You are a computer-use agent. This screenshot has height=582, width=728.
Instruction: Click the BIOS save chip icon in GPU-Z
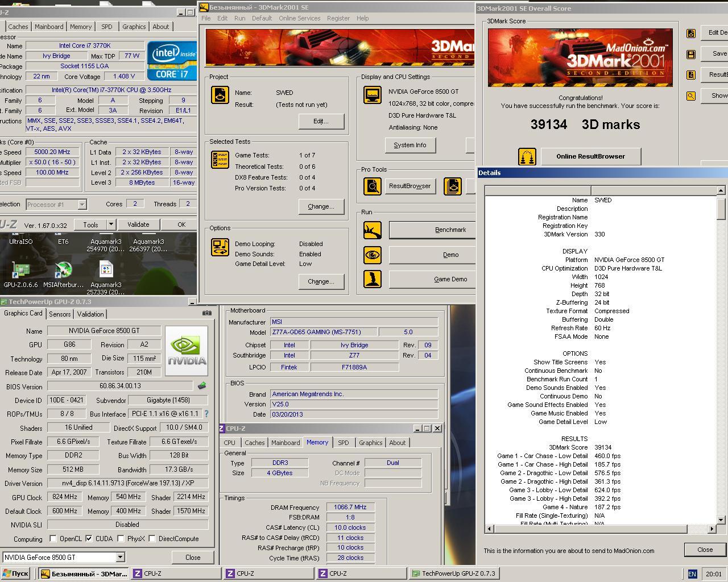(x=202, y=386)
